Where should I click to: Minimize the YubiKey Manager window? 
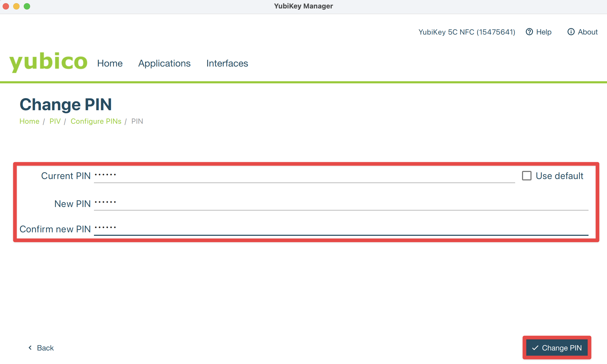[x=16, y=6]
